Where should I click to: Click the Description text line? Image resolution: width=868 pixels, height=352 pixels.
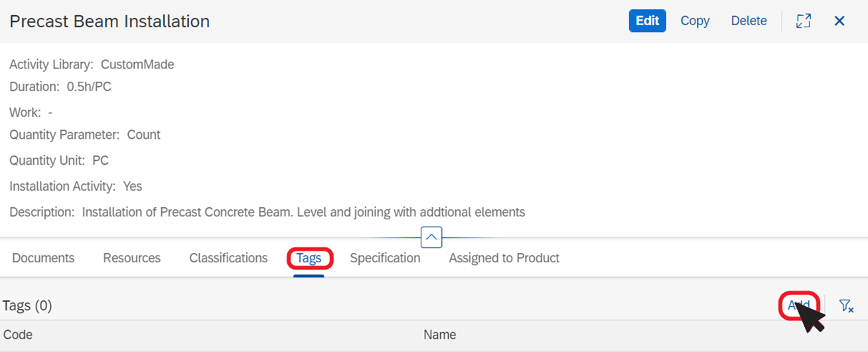(267, 213)
